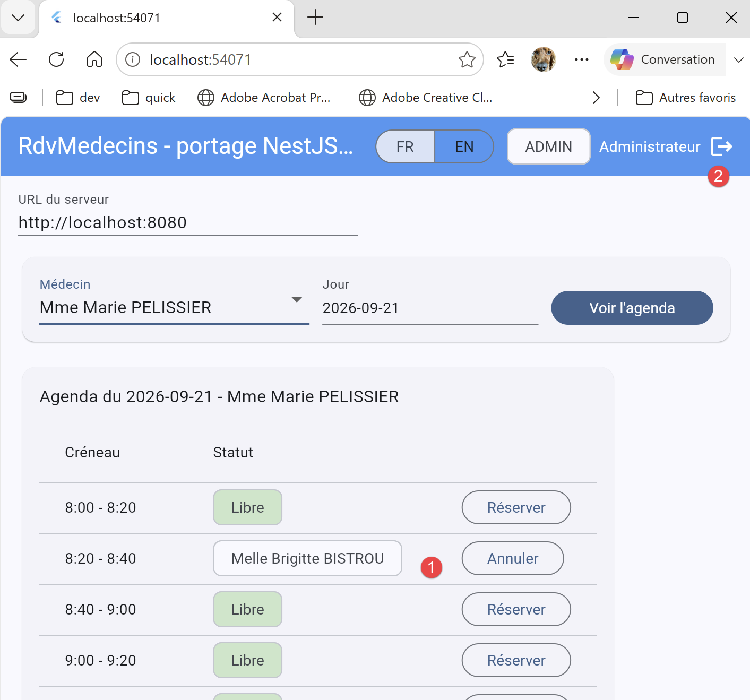Open the tab search sidebar icon
Screen dimensions: 750x700
[x=18, y=98]
